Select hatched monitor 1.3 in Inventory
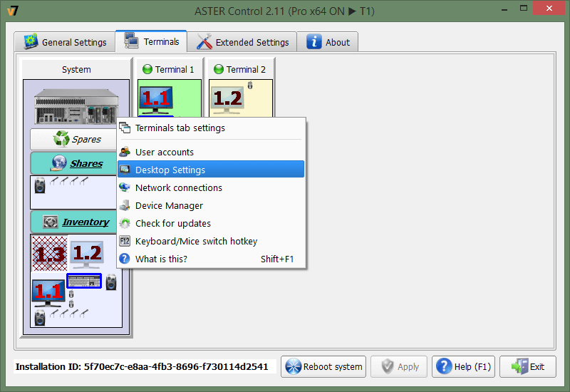This screenshot has width=570, height=392. 50,254
